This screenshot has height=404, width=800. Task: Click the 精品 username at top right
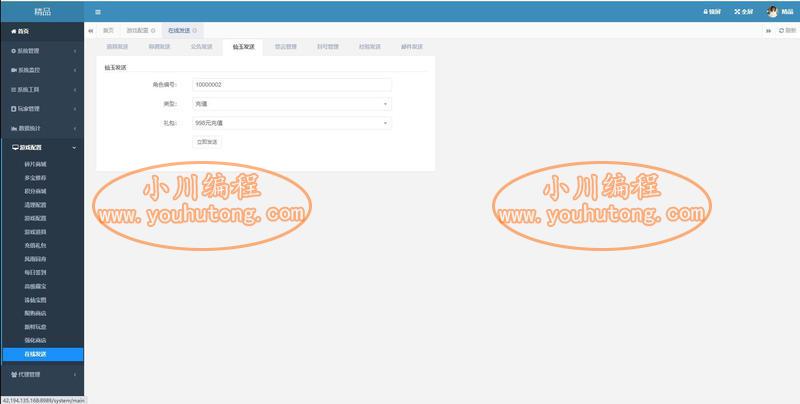coord(787,12)
